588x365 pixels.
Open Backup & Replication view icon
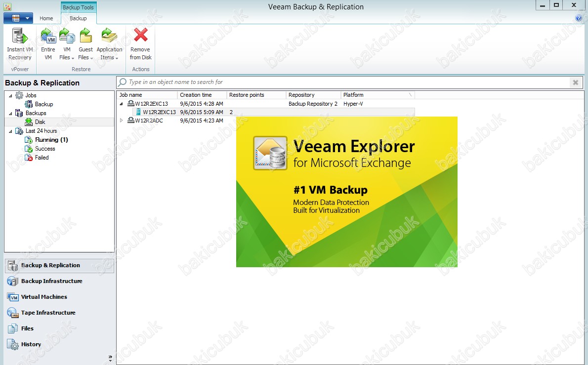pos(13,265)
